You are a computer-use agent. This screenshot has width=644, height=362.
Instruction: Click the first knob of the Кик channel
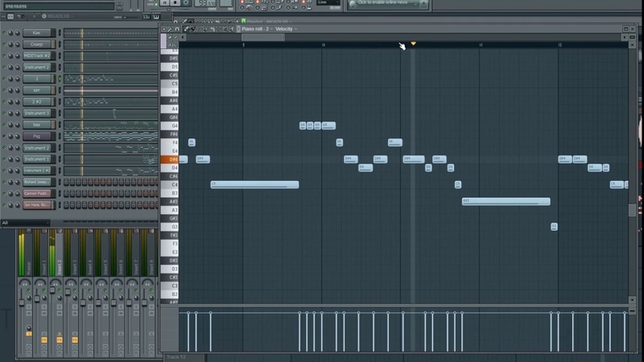pyautogui.click(x=10, y=33)
